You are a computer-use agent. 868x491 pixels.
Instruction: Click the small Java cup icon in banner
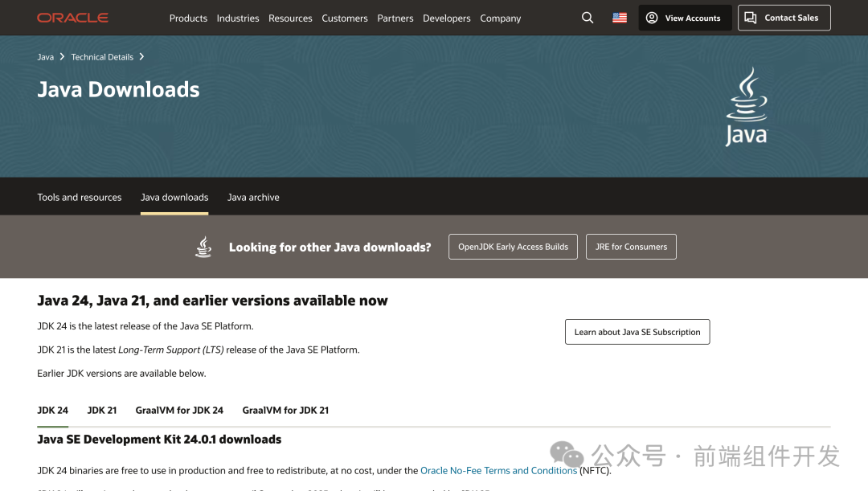pos(203,247)
